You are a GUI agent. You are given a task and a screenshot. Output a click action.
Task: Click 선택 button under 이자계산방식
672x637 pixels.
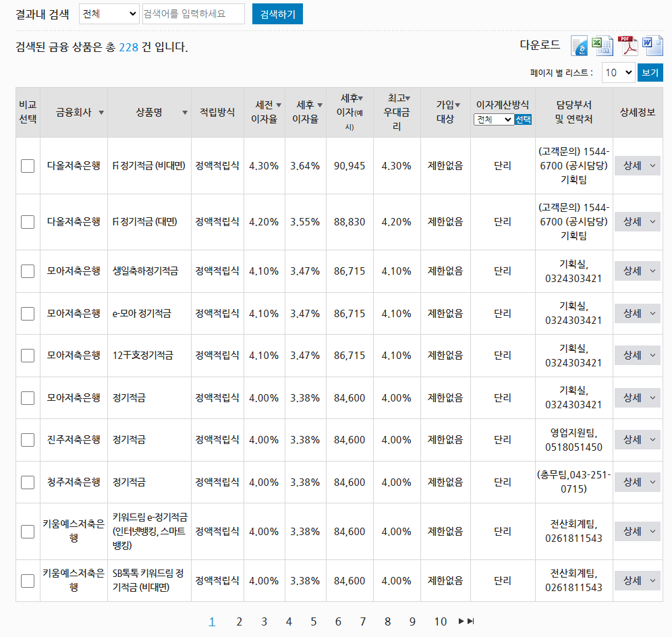pyautogui.click(x=524, y=119)
